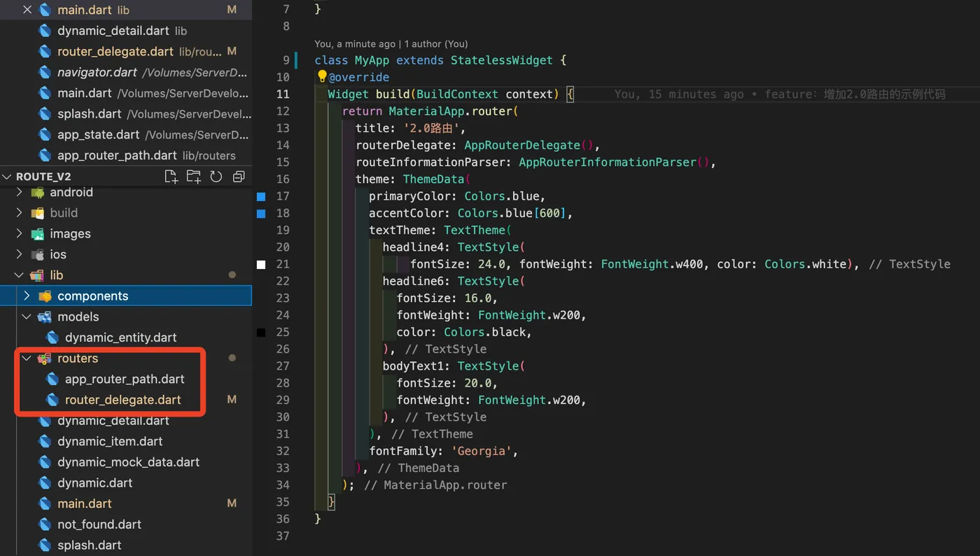Image resolution: width=980 pixels, height=556 pixels.
Task: Click 'StatelessWidget' on line 9
Action: coord(502,60)
